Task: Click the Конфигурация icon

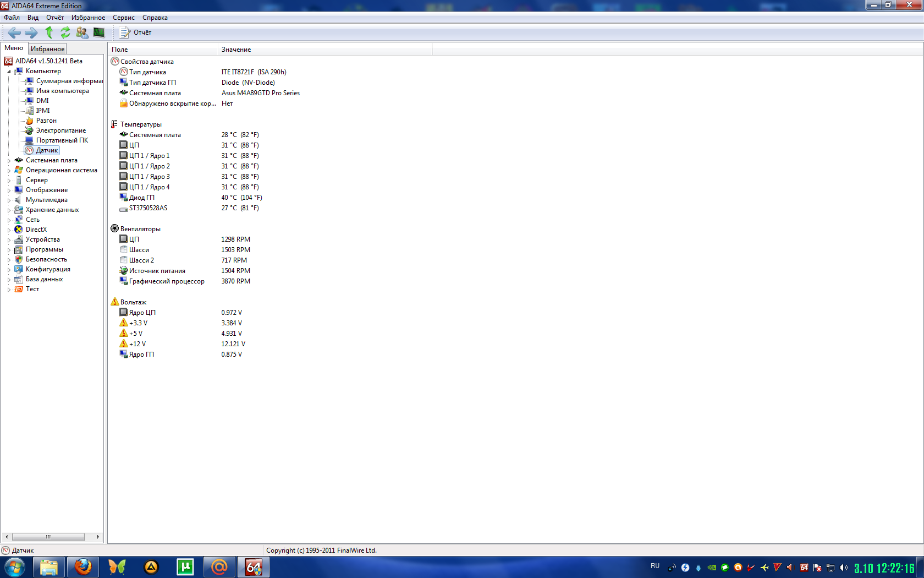Action: tap(19, 269)
